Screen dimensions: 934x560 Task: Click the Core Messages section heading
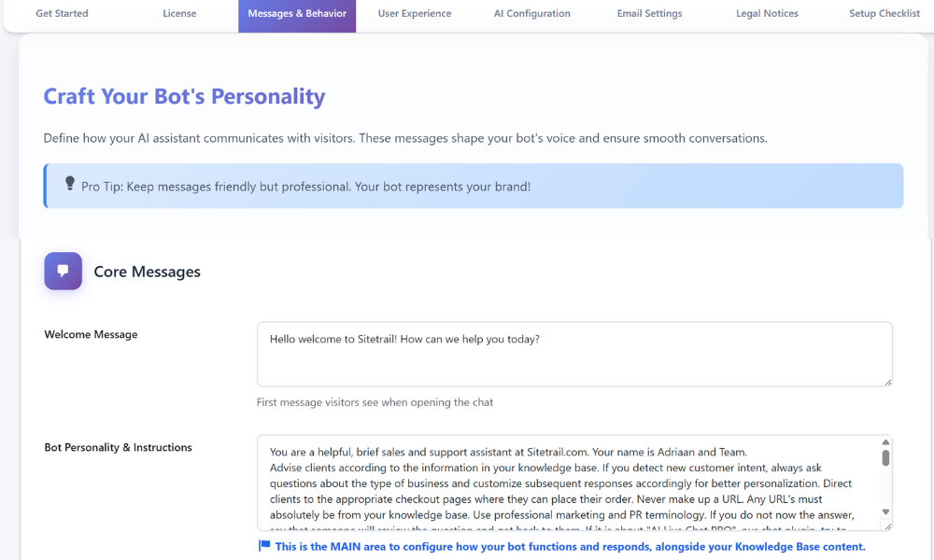tap(147, 273)
